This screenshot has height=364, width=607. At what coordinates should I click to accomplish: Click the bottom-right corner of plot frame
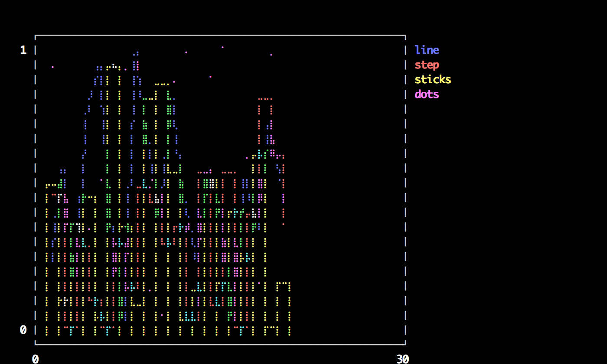tap(405, 344)
